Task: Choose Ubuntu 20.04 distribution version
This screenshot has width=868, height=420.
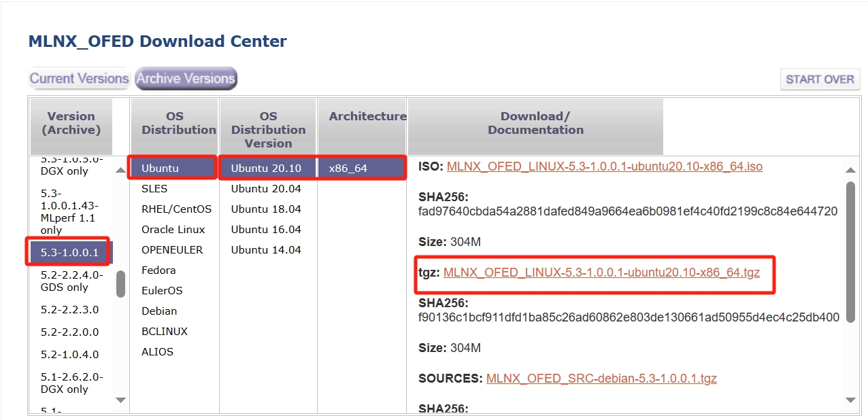Action: (266, 188)
